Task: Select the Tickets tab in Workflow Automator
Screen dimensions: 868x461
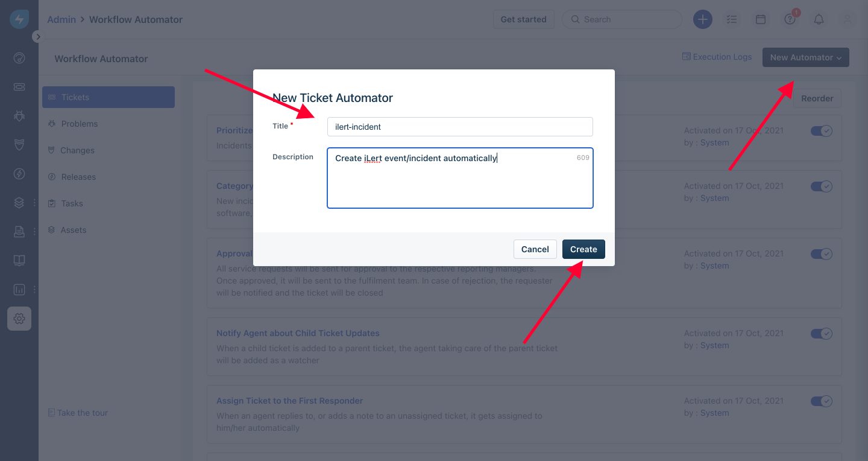Action: (108, 97)
